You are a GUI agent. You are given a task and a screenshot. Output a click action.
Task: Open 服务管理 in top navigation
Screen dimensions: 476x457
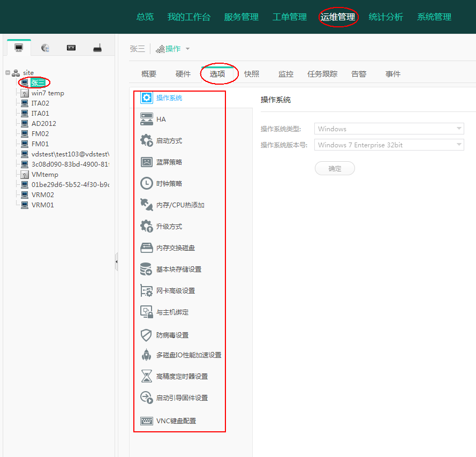click(241, 17)
